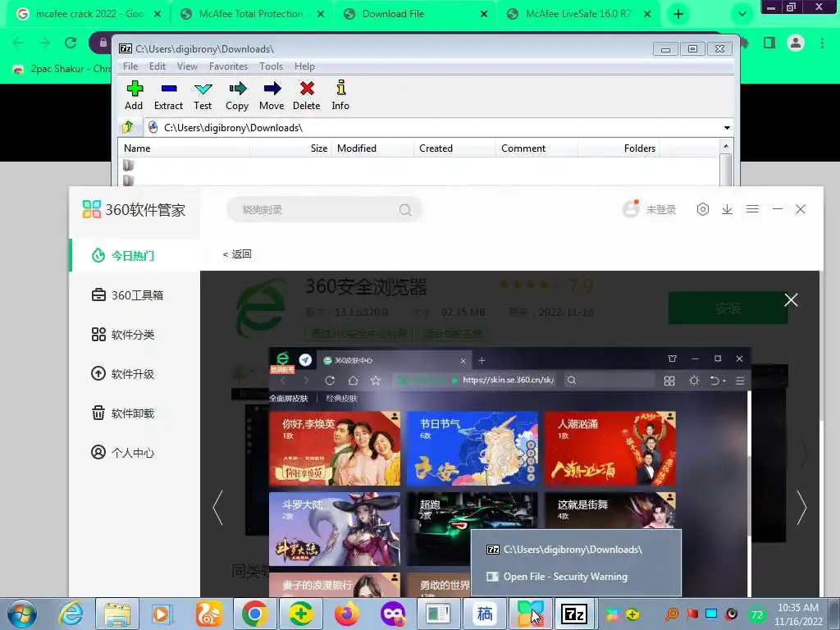The height and width of the screenshot is (630, 840).
Task: Run the Test tool in 7-Zip
Action: tap(203, 95)
